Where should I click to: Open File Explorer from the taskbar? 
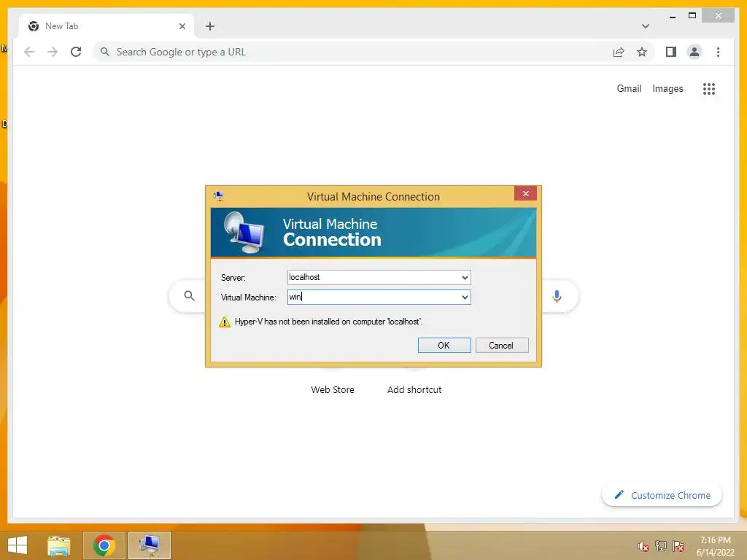pyautogui.click(x=59, y=545)
